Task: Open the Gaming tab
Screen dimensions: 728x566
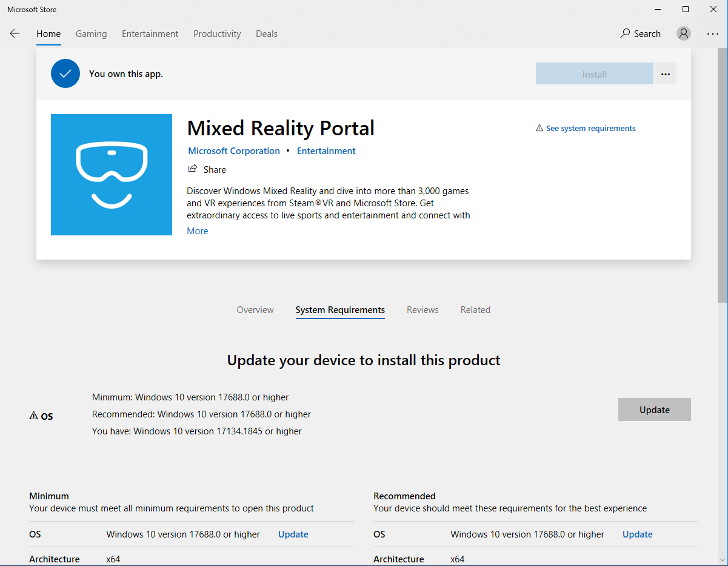Action: 92,34
